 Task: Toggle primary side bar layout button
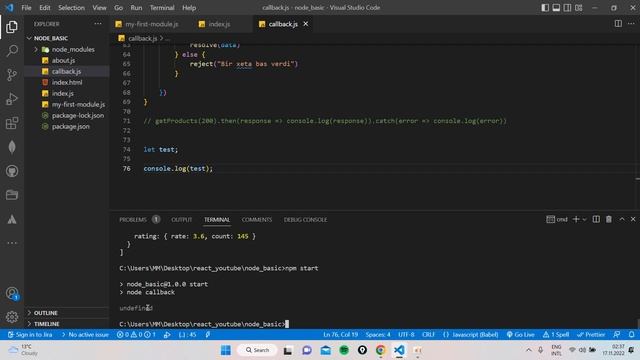(545, 8)
